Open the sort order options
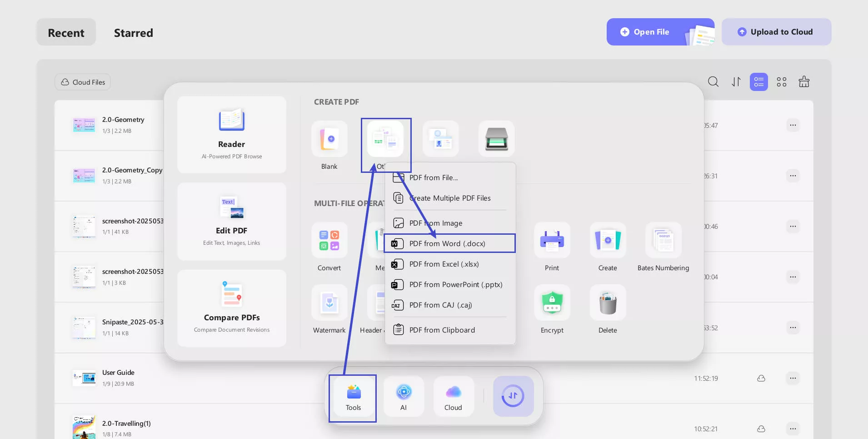The height and width of the screenshot is (439, 868). (x=736, y=82)
